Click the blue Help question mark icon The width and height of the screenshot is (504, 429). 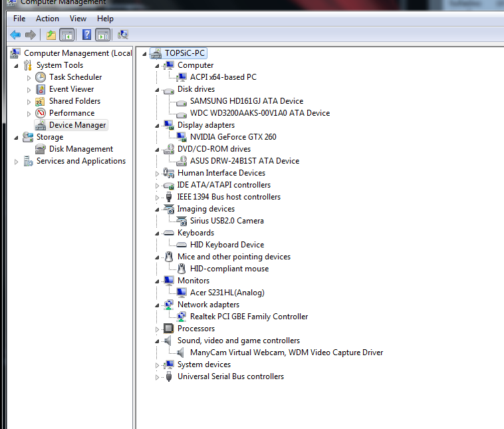click(x=86, y=35)
